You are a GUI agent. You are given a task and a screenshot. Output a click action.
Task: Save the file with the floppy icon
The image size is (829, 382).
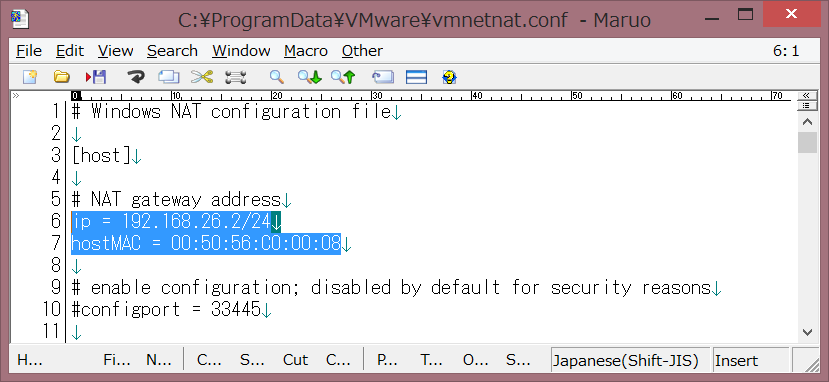[x=96, y=77]
